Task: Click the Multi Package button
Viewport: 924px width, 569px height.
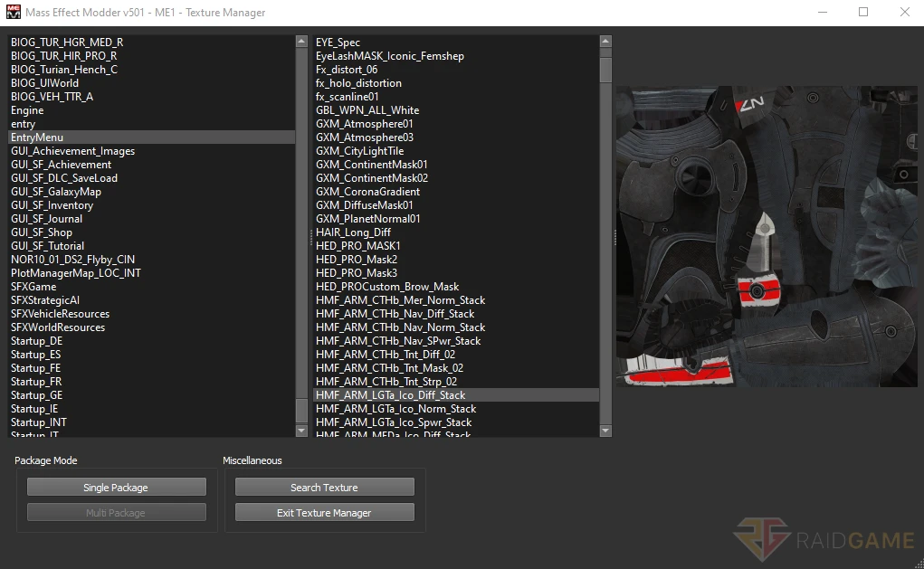Action: coord(116,512)
